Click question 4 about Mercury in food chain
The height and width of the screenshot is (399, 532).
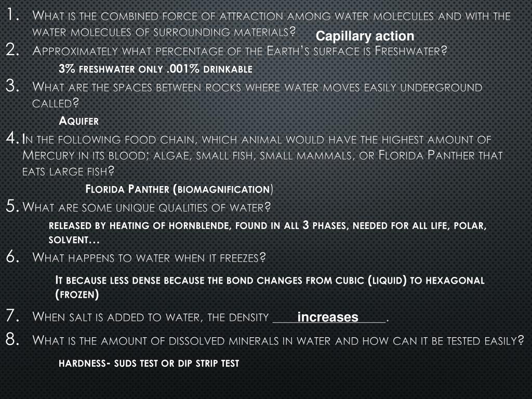click(262, 155)
